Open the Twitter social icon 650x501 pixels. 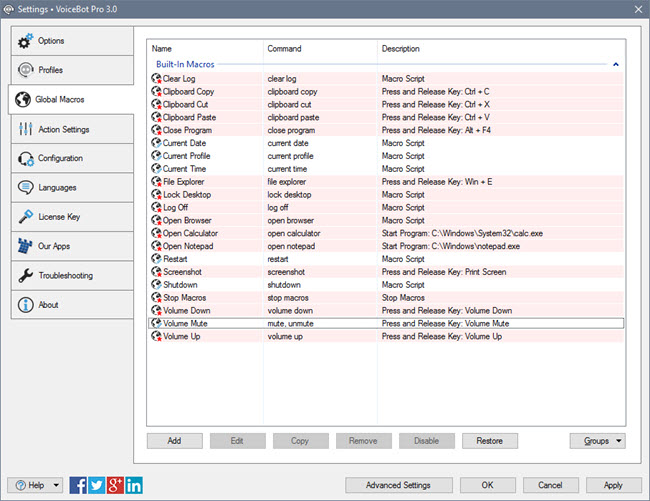pyautogui.click(x=97, y=485)
